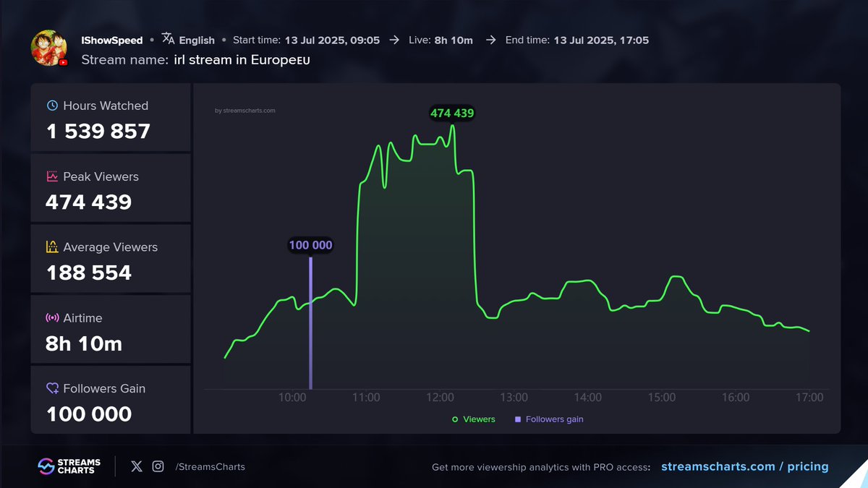
Task: Click the 474 439 peak label on chart
Action: (452, 113)
